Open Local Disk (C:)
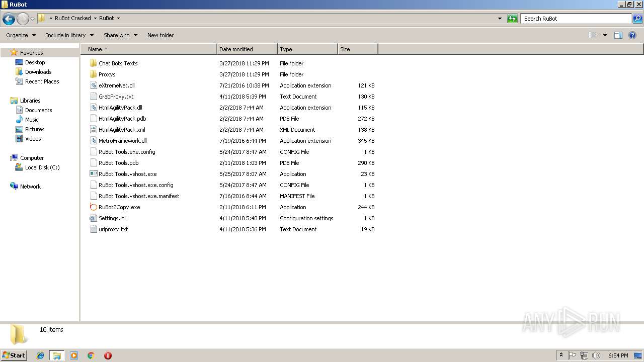 [x=42, y=167]
